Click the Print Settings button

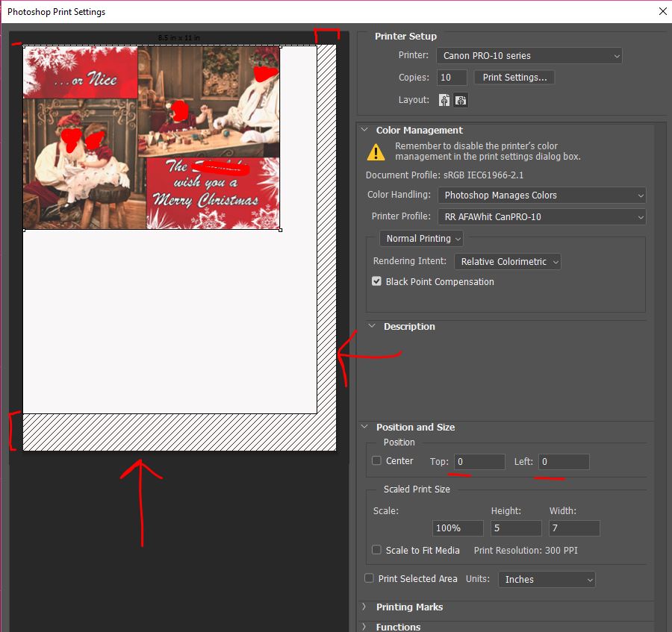pyautogui.click(x=514, y=78)
